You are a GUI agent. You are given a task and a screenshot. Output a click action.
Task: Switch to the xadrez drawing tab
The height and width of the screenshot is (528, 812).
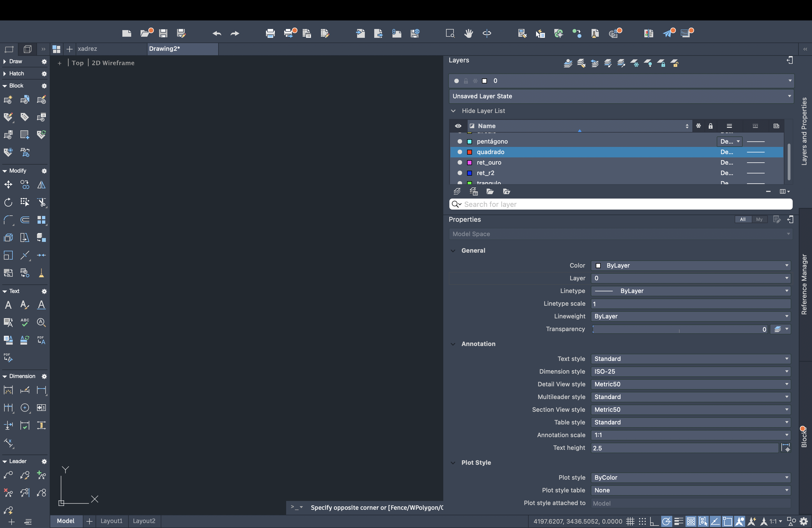(x=88, y=49)
